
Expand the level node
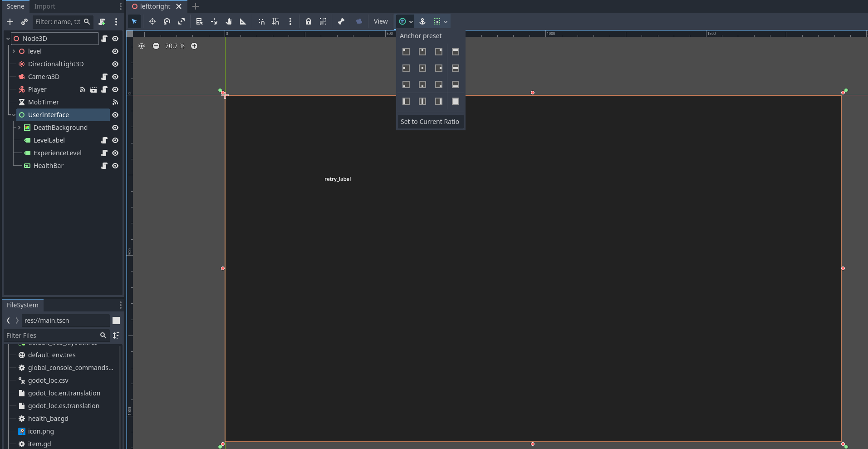[14, 51]
